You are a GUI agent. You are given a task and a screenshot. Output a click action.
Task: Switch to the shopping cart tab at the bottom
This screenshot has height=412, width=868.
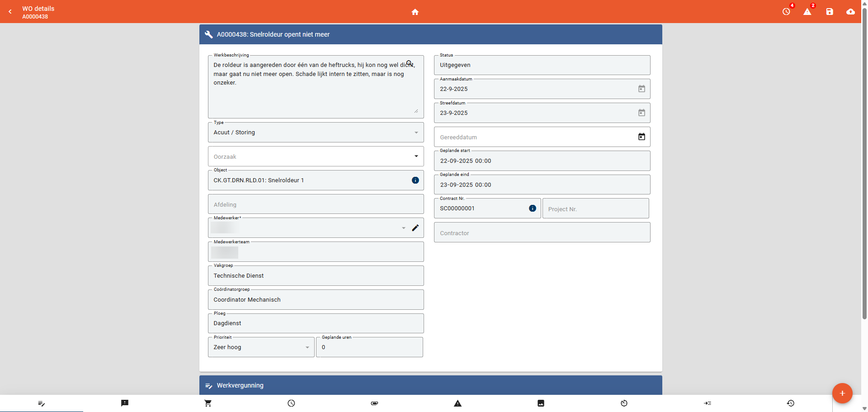tap(208, 403)
